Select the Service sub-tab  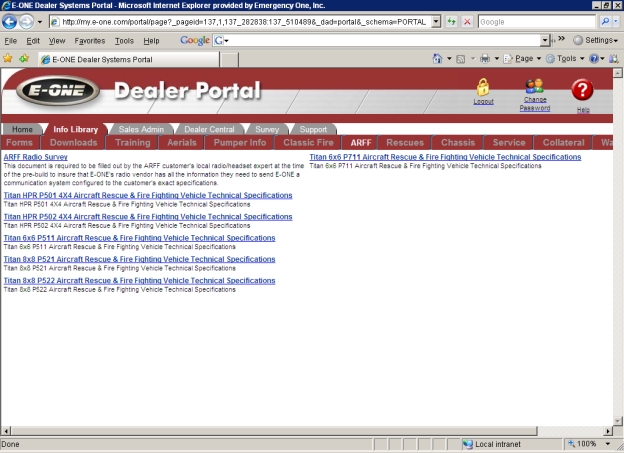click(x=509, y=143)
